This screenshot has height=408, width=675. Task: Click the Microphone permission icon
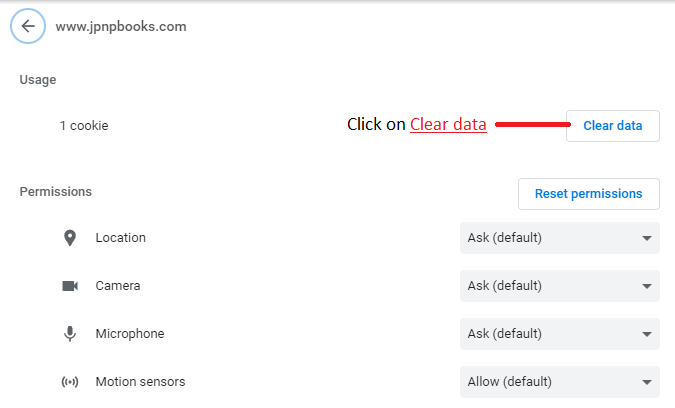pos(70,334)
